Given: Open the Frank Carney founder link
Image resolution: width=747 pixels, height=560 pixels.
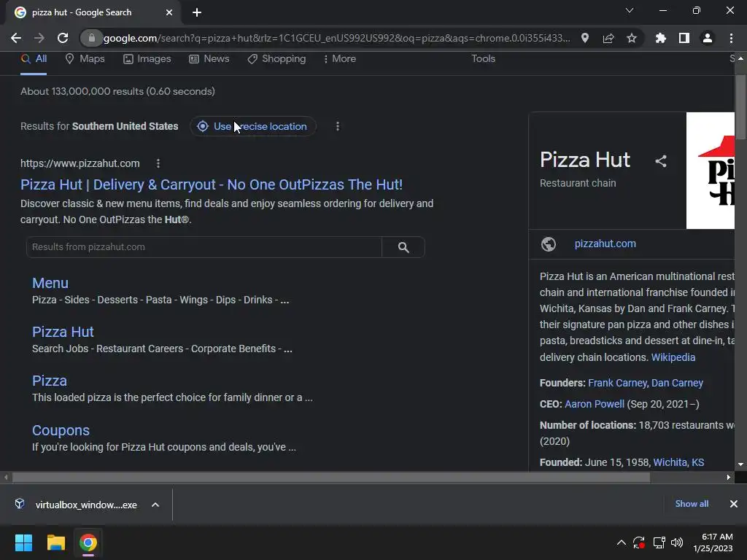Looking at the screenshot, I should (x=618, y=383).
